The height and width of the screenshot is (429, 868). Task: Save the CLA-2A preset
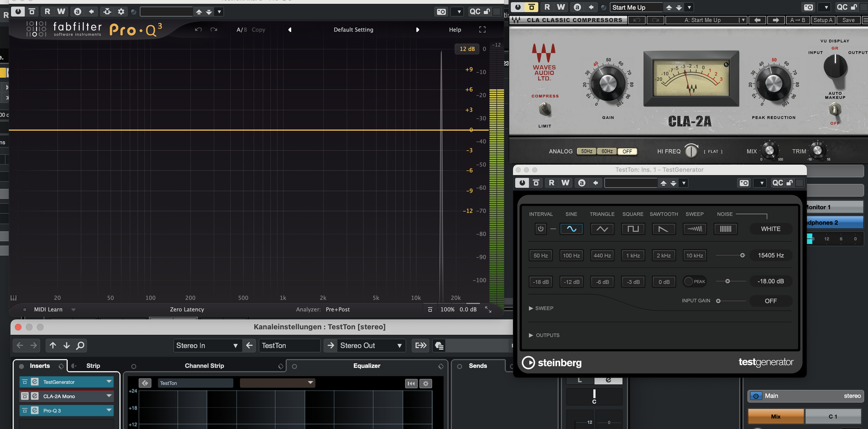tap(848, 20)
